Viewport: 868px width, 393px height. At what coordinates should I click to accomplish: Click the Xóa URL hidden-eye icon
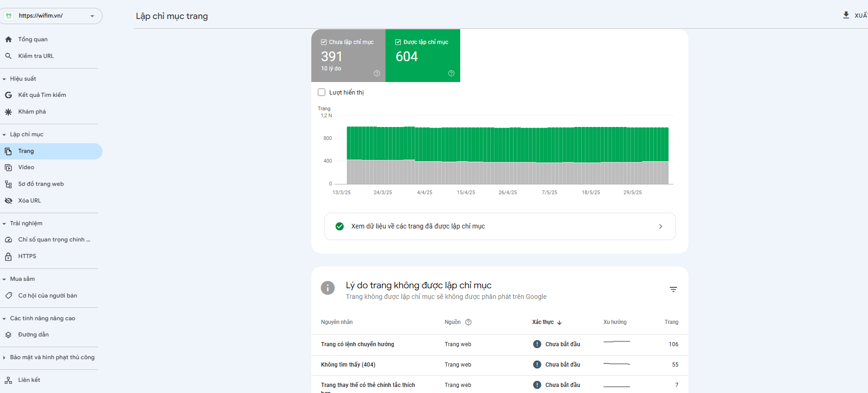tap(8, 201)
